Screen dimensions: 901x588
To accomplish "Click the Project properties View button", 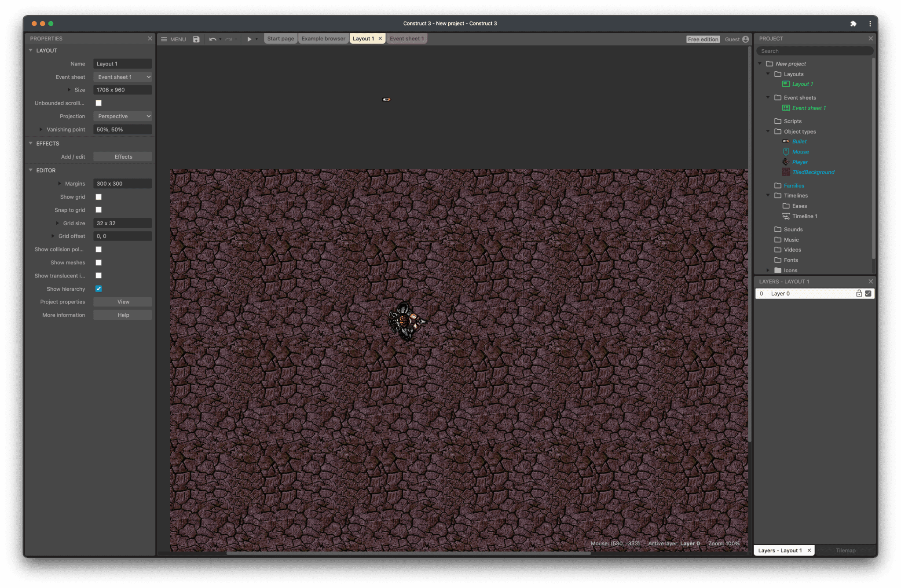I will click(x=123, y=301).
